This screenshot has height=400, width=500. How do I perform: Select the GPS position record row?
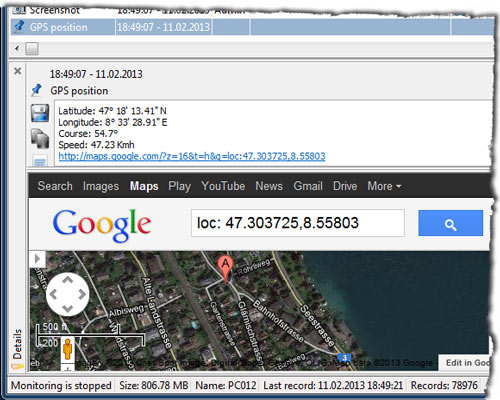[252, 27]
